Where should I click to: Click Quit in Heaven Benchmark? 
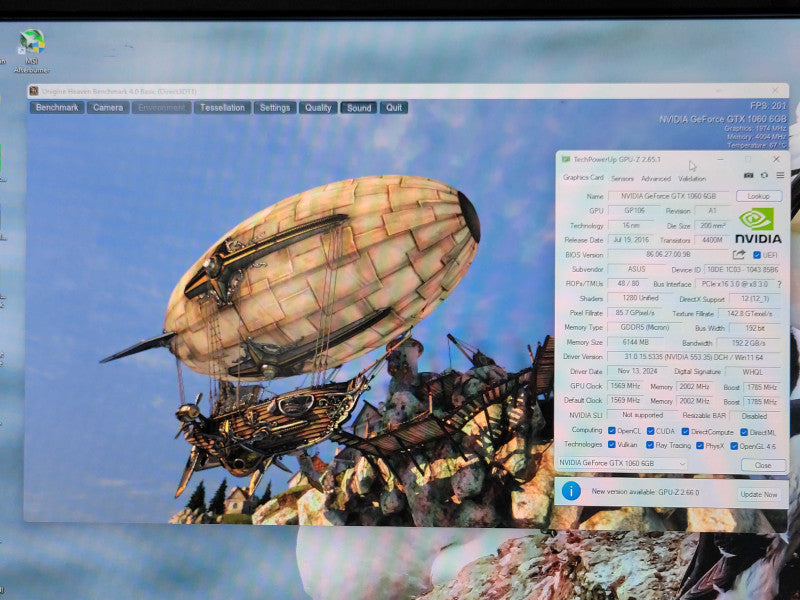393,107
